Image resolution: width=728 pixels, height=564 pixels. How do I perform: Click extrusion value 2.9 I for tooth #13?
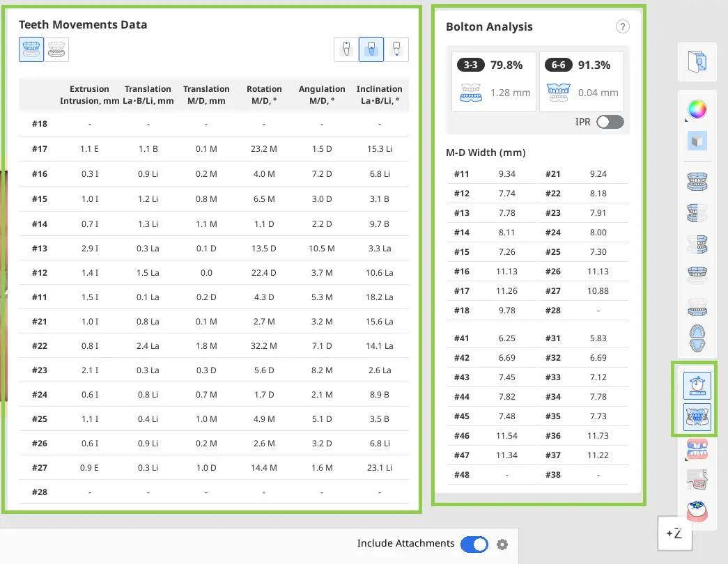(x=90, y=249)
